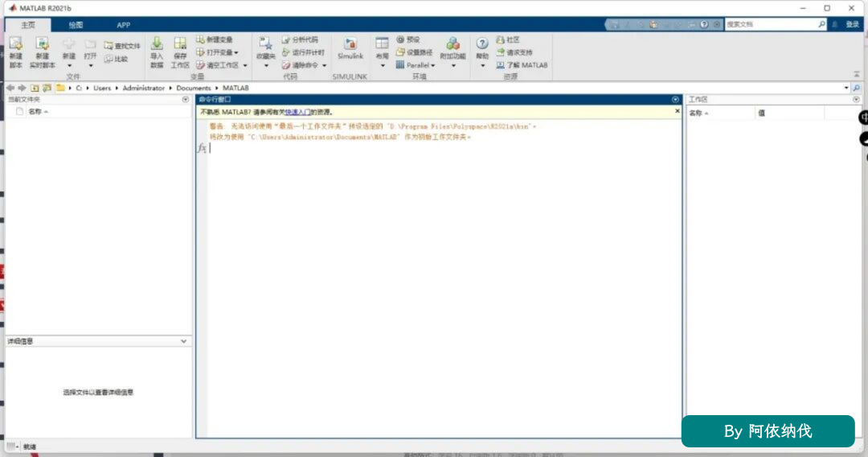Screen dimensions: 868x457
Task: Click the 新建脚本 (New Script) icon
Action: pyautogui.click(x=15, y=44)
